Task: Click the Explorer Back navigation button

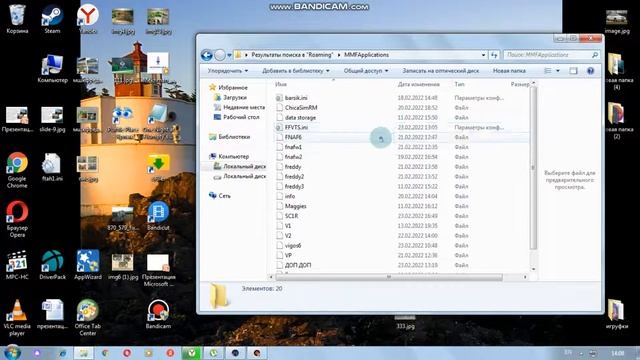Action: (207, 55)
